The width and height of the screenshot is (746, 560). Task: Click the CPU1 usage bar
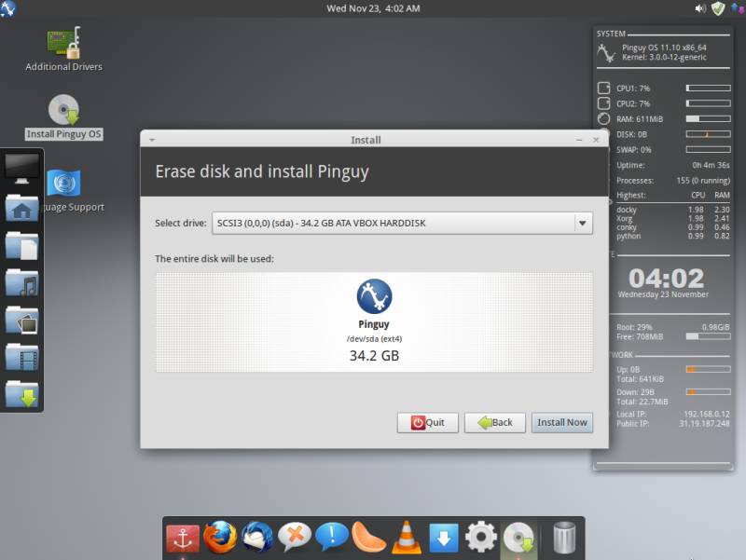(709, 88)
